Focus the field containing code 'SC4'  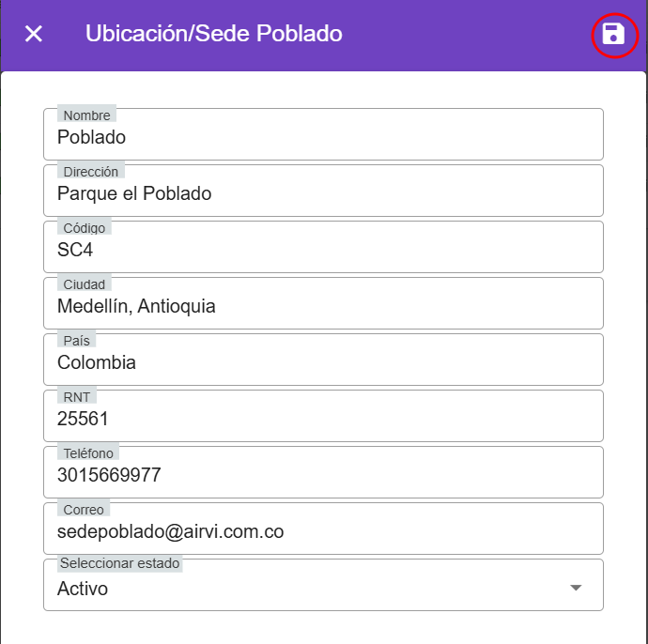coord(323,250)
